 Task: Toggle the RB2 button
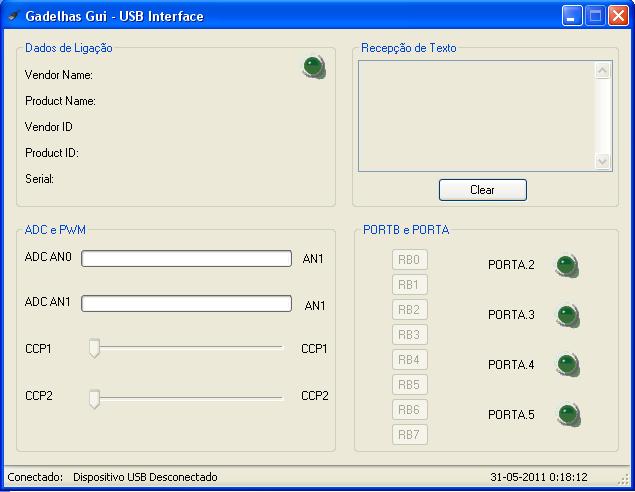click(410, 310)
